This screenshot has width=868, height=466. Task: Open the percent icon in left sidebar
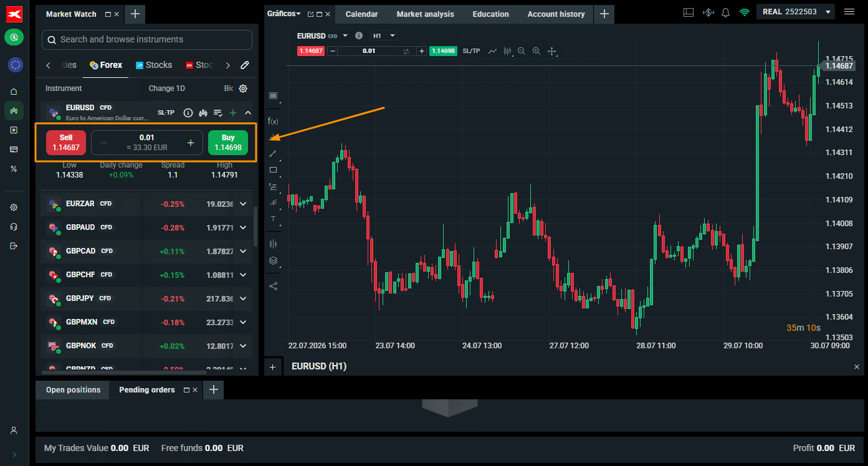click(x=14, y=169)
